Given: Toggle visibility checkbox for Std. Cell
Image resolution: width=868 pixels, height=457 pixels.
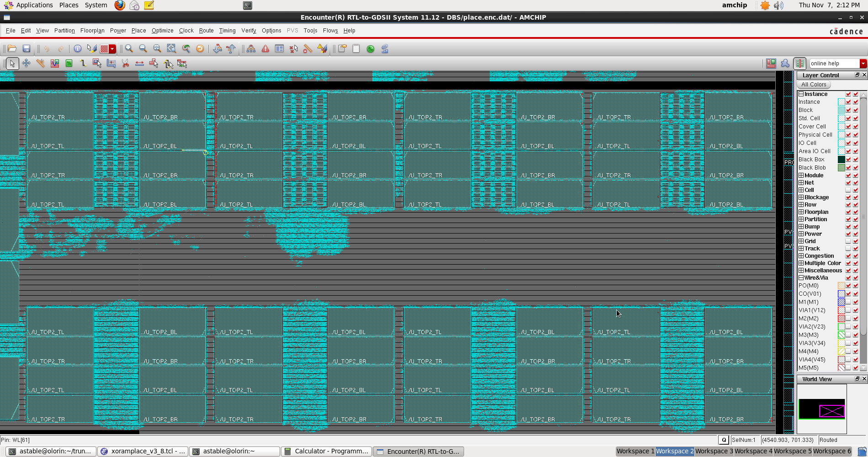Looking at the screenshot, I should (x=848, y=118).
